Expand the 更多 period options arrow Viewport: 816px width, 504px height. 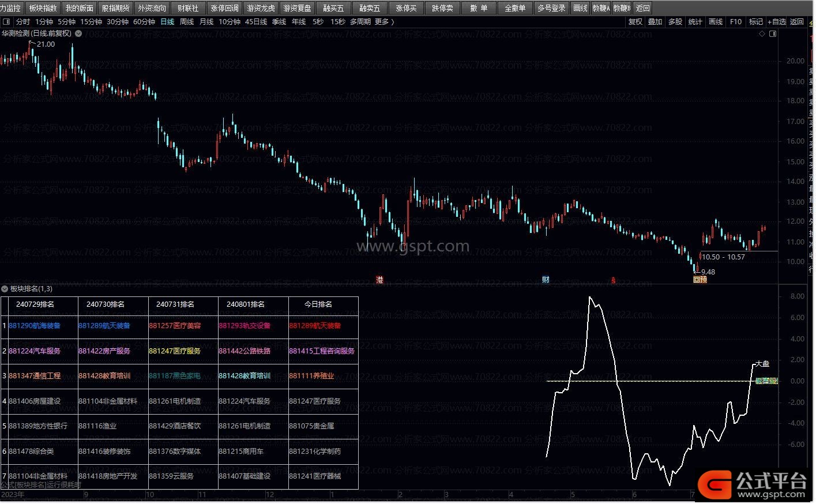click(393, 22)
